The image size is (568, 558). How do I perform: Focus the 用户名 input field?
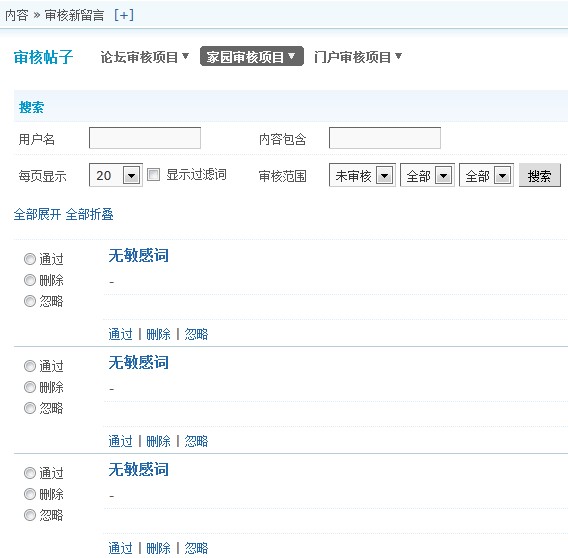click(x=145, y=138)
